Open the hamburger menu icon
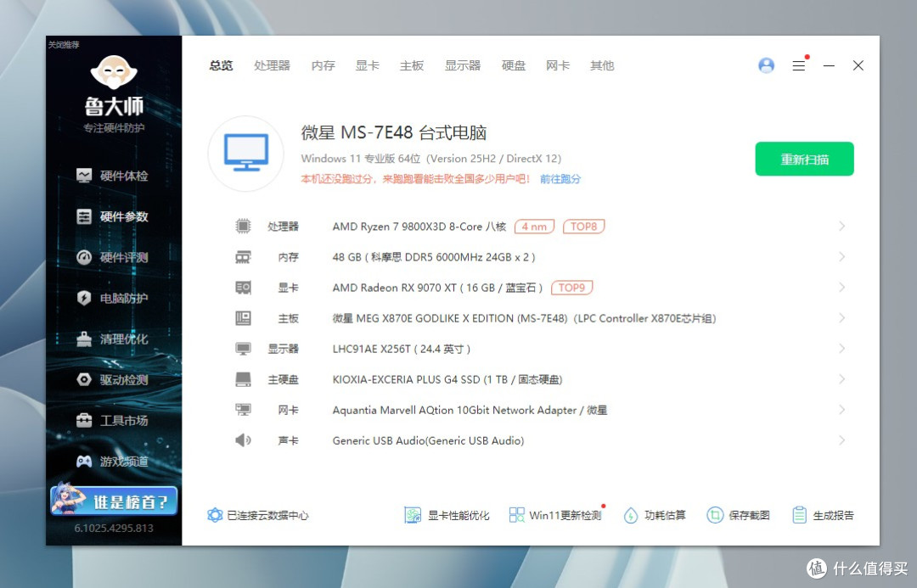 click(x=799, y=65)
